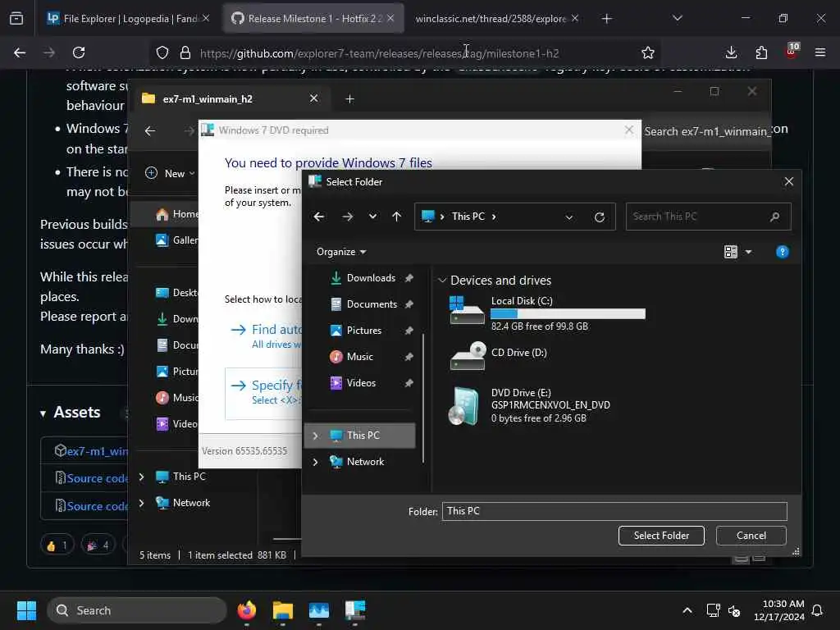The height and width of the screenshot is (630, 840).
Task: Go back in Firefox browser
Action: pos(20,52)
